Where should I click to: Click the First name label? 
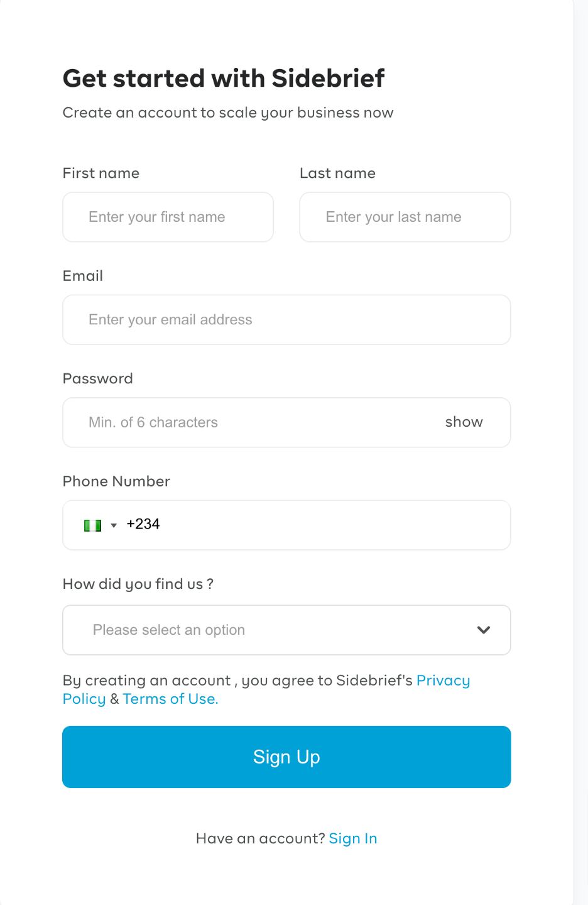(101, 173)
